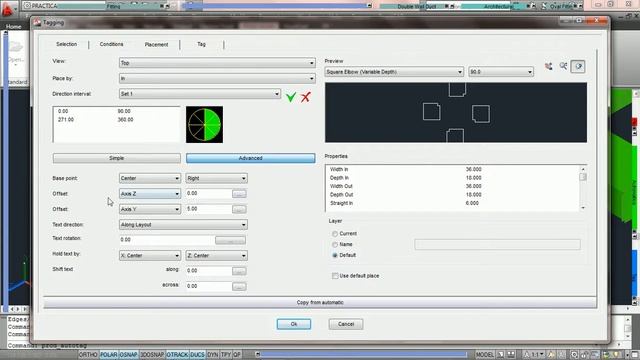Click Copy from automatic button
This screenshot has width=640, height=360.
click(320, 302)
